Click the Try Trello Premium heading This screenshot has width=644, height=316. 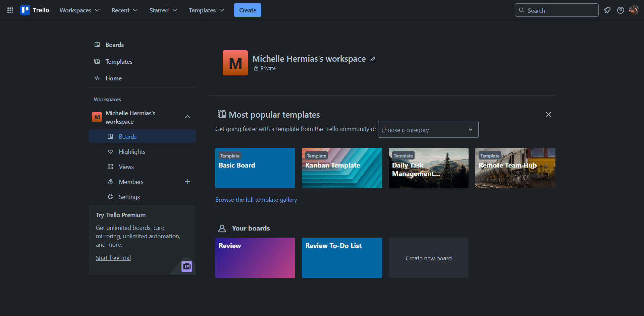[x=121, y=215]
